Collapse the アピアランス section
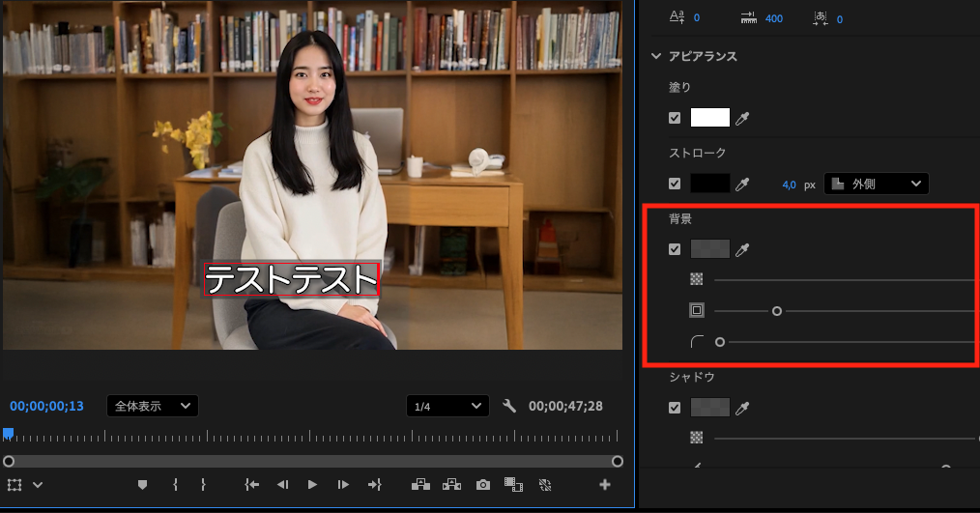The height and width of the screenshot is (513, 980). tap(657, 56)
